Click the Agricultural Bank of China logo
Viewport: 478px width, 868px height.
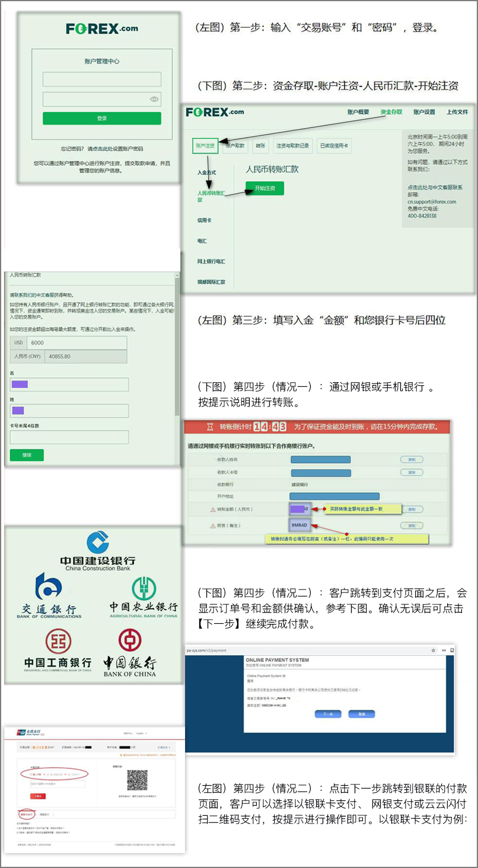143,597
